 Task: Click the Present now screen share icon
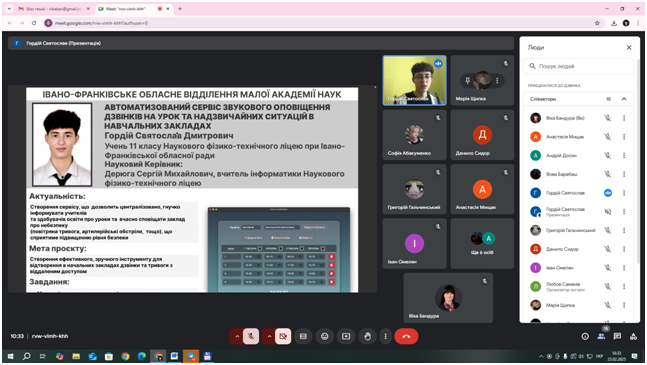[x=346, y=336]
